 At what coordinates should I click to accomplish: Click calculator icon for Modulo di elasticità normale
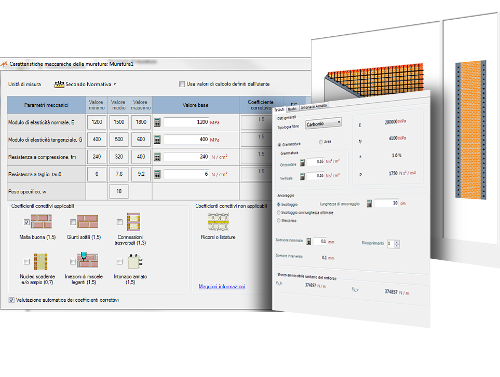[x=157, y=122]
